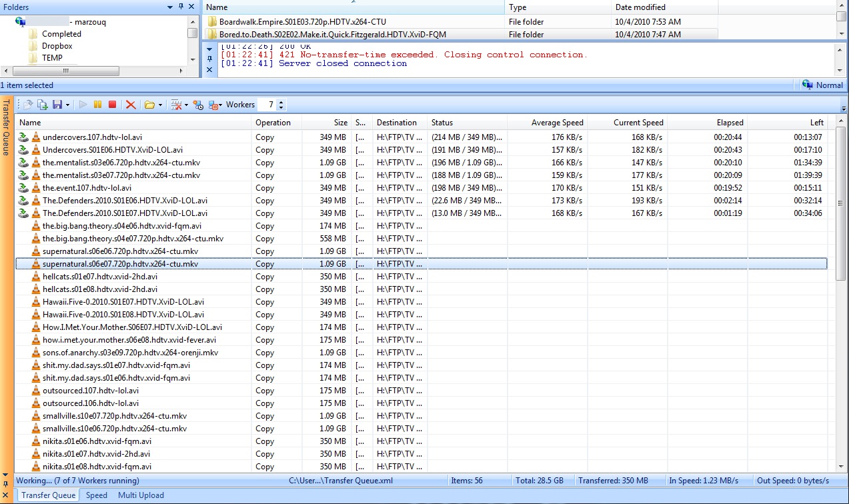
Task: Increase Workers count with up arrow
Action: tap(281, 102)
